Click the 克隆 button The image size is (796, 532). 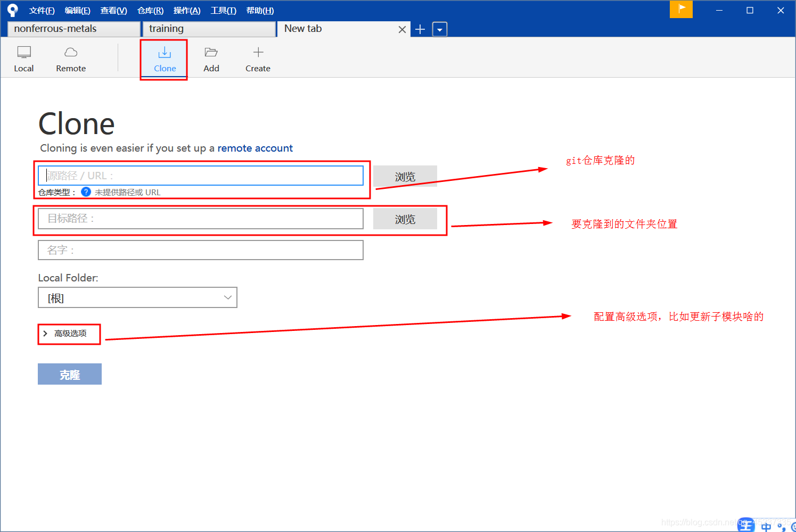point(70,374)
